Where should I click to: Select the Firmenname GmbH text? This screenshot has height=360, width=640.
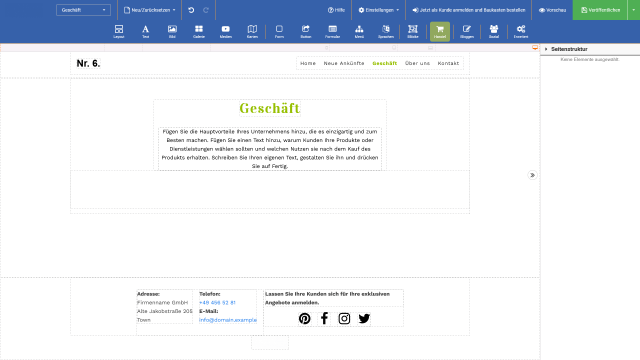click(x=162, y=302)
